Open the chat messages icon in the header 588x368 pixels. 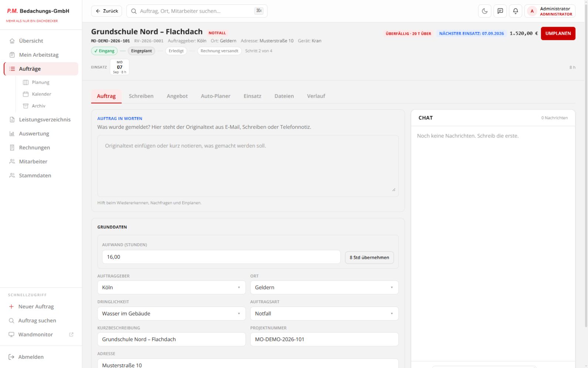point(500,11)
